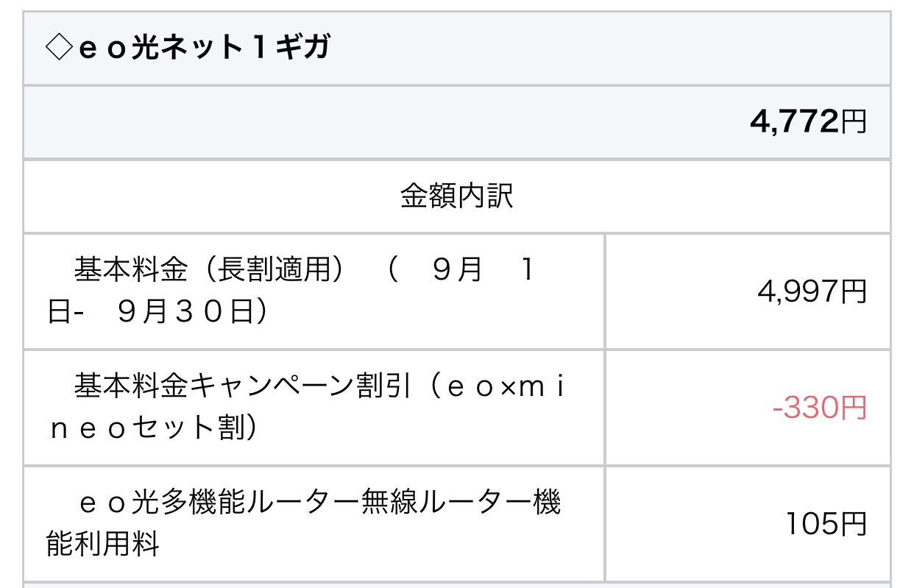Select the 金額内訳 table header
This screenshot has height=588, width=914.
click(x=456, y=196)
